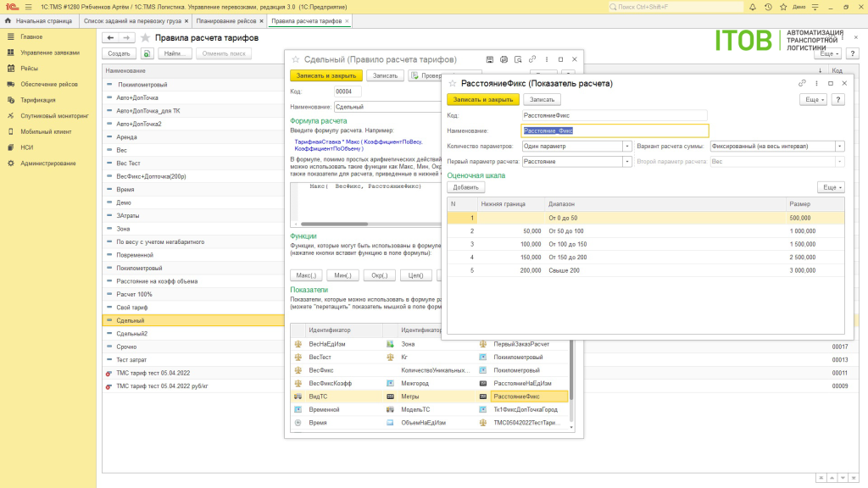Print Сдельный form via printer icon
This screenshot has height=488, width=868.
[x=504, y=59]
